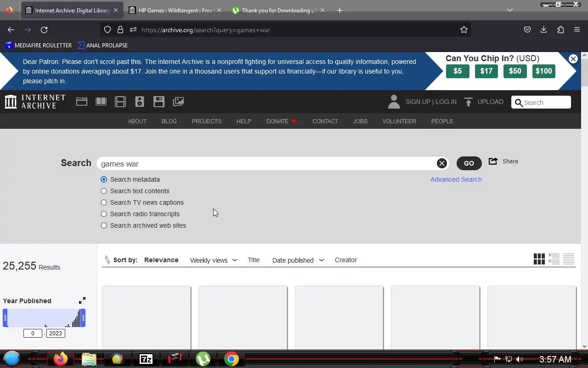Open the Images icon in Archive header

coord(178,102)
